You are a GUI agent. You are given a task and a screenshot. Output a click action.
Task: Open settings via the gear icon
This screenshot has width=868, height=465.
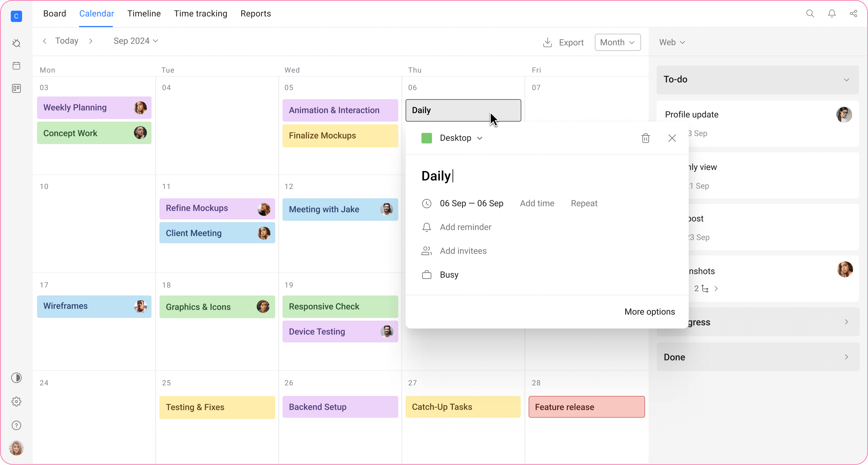[x=16, y=401]
